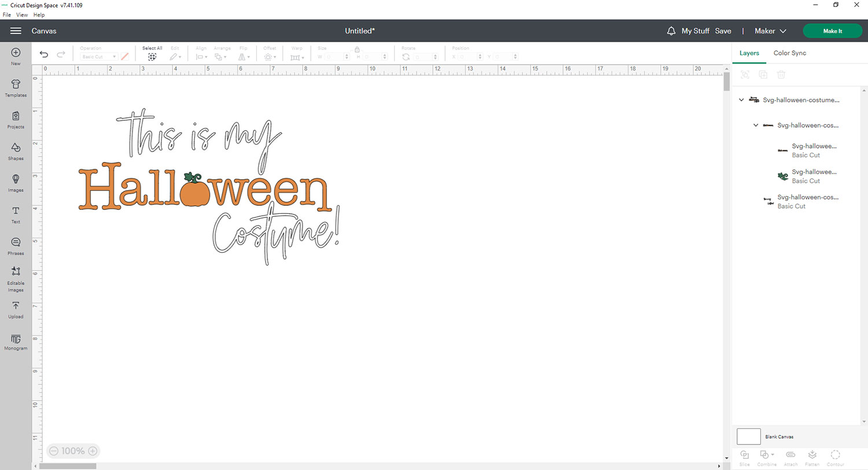Viewport: 868px width, 470px height.
Task: Open the Phrases panel
Action: click(16, 246)
